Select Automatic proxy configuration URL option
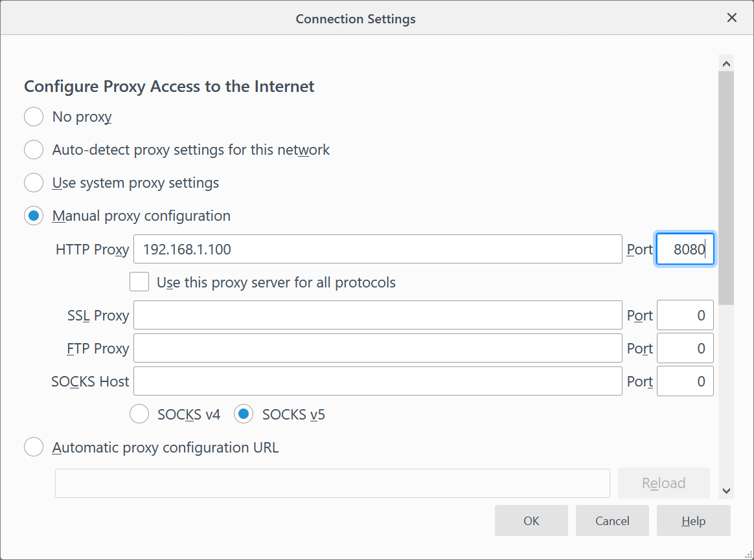 (34, 447)
